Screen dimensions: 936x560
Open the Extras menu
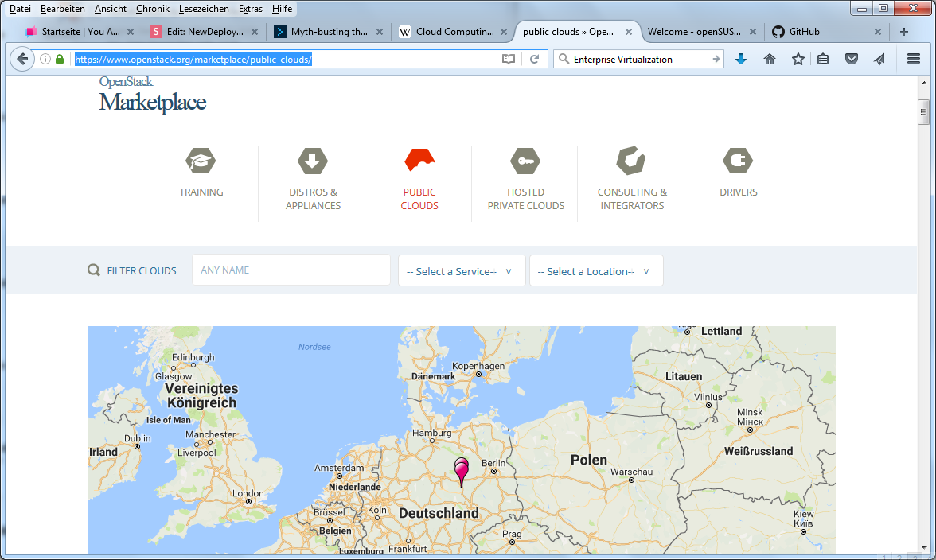coord(250,8)
